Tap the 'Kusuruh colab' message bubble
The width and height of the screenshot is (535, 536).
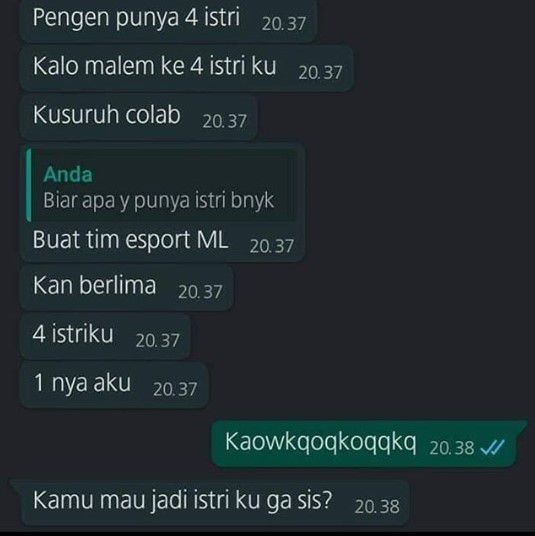pos(138,117)
